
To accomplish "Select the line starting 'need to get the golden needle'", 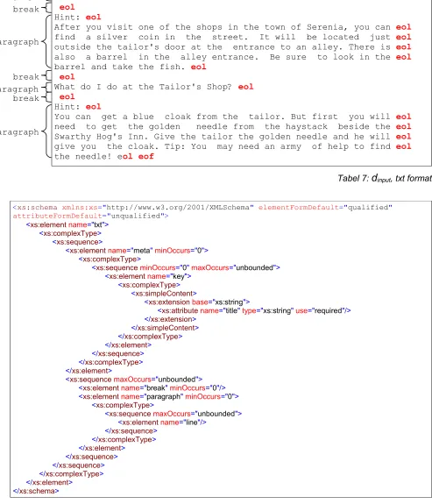I will pyautogui.click(x=232, y=126).
